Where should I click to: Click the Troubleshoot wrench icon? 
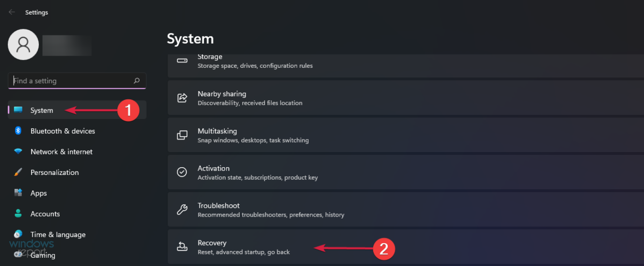(x=182, y=210)
